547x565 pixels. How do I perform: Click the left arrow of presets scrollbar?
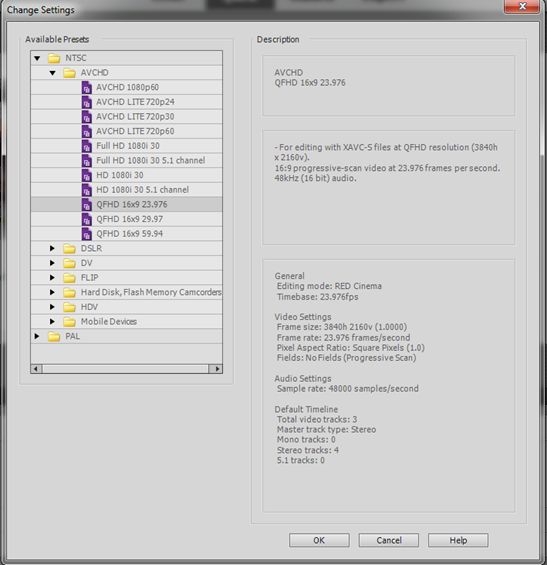[36, 369]
